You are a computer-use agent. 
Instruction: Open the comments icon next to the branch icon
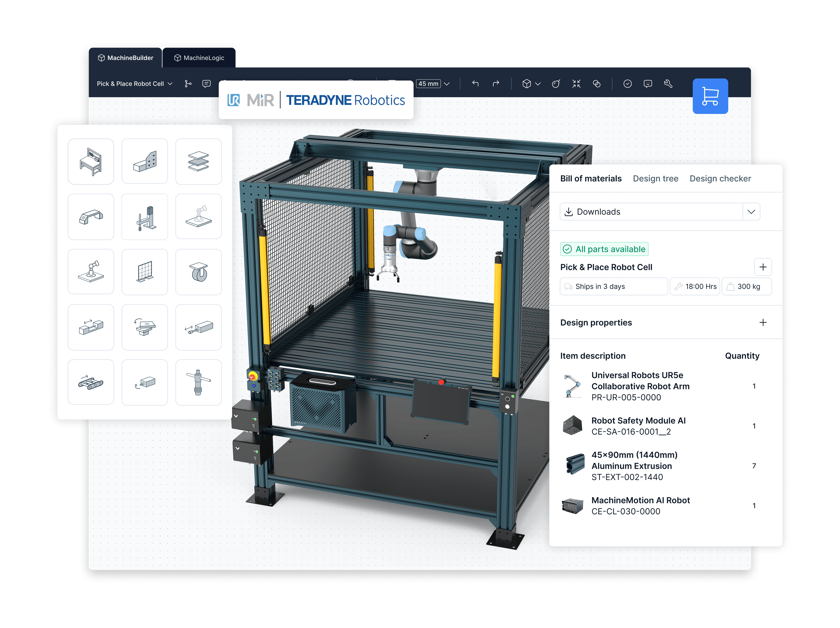[x=207, y=84]
